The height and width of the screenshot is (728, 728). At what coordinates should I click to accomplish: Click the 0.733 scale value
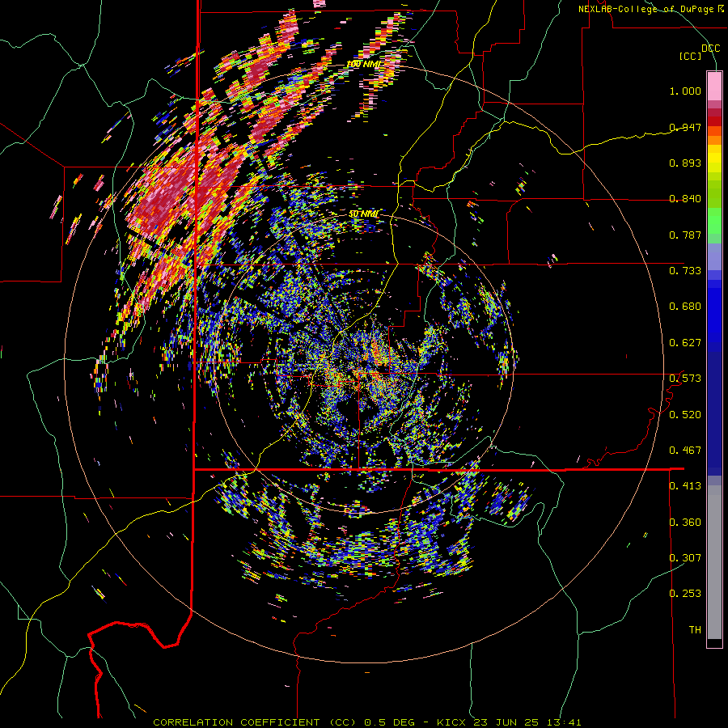[685, 271]
